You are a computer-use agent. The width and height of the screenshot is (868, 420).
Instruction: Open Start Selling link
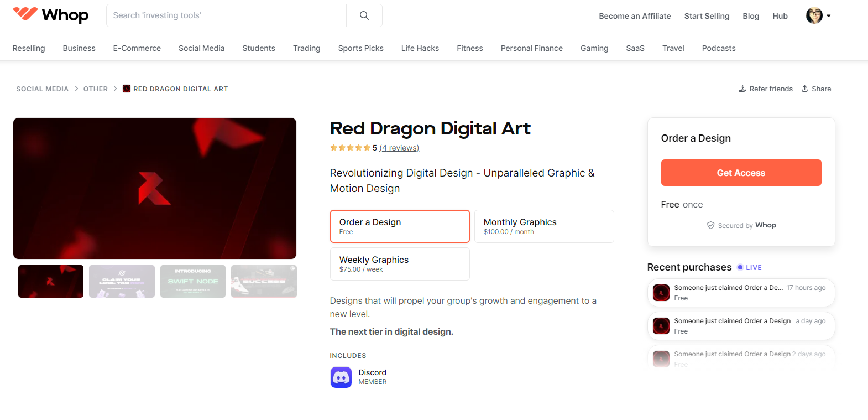tap(707, 16)
